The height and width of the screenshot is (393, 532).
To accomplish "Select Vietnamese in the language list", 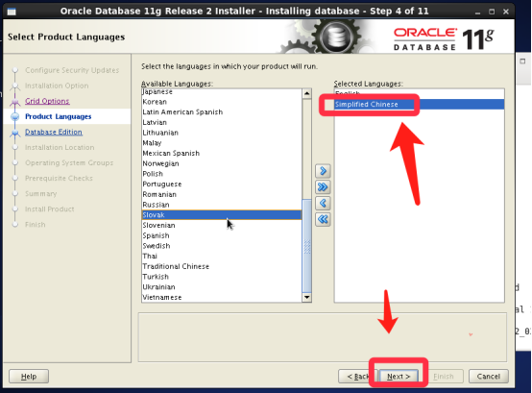I will point(222,297).
